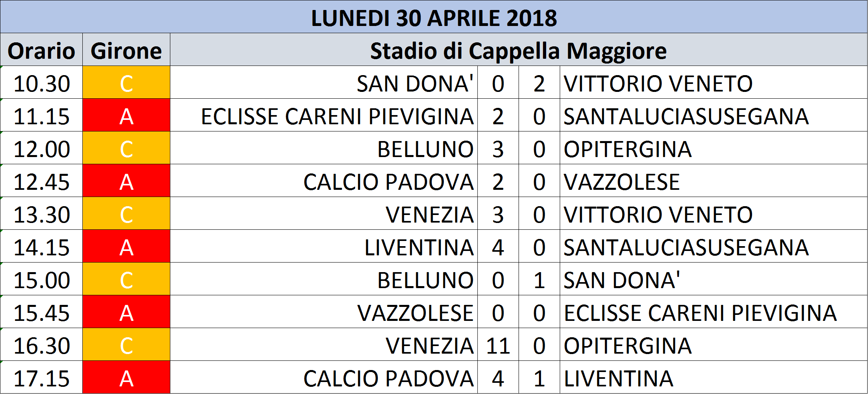868x394 pixels.
Task: Select BELLUNO in the 12.00 row
Action: 324,148
